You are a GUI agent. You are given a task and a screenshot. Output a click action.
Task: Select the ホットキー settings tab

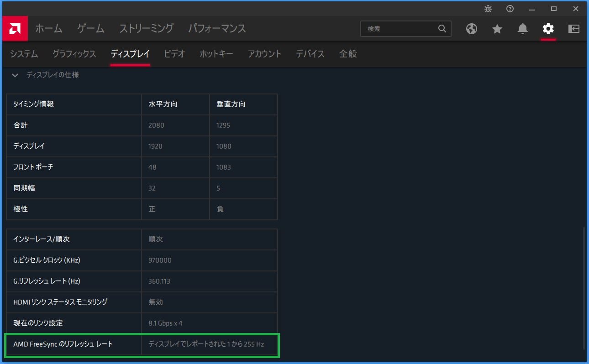[216, 54]
